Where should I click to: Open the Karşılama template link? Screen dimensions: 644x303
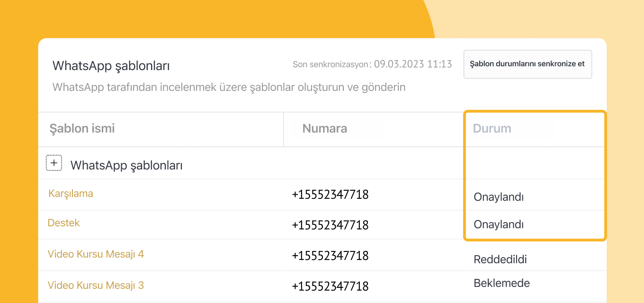click(x=71, y=194)
